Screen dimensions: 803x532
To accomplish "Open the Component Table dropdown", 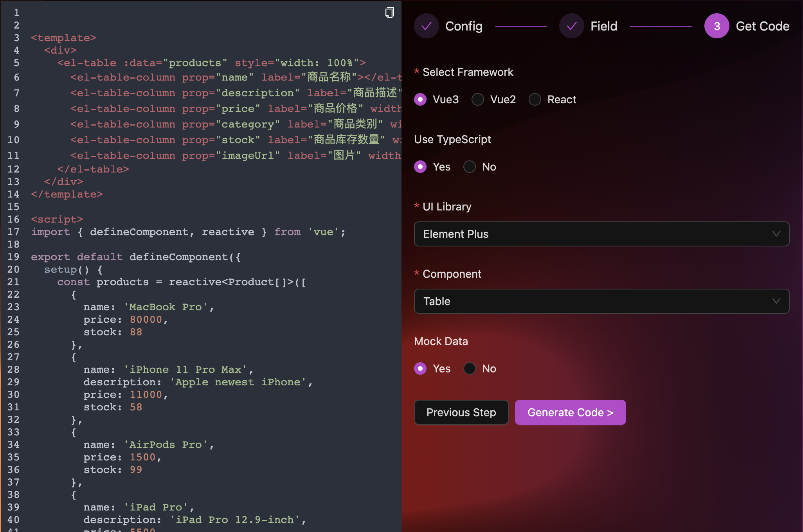I will pos(601,301).
